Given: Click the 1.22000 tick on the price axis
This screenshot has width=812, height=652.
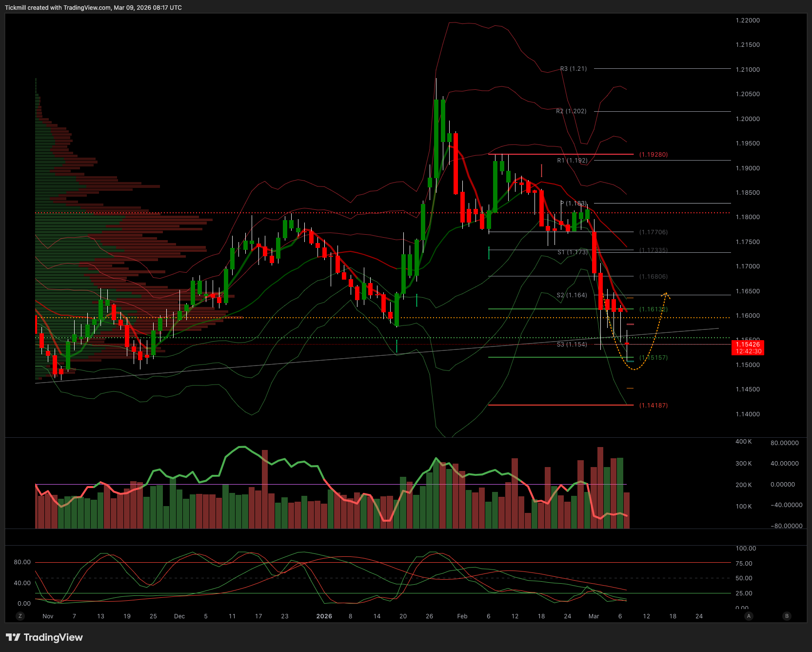Looking at the screenshot, I should click(x=748, y=20).
